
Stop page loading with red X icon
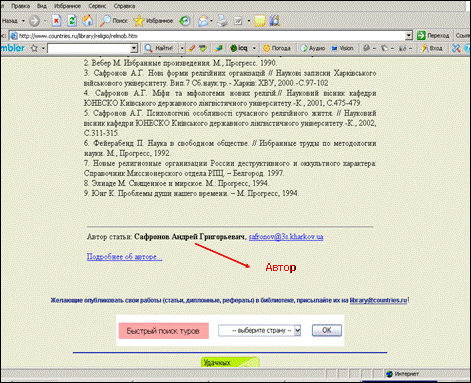[56, 21]
